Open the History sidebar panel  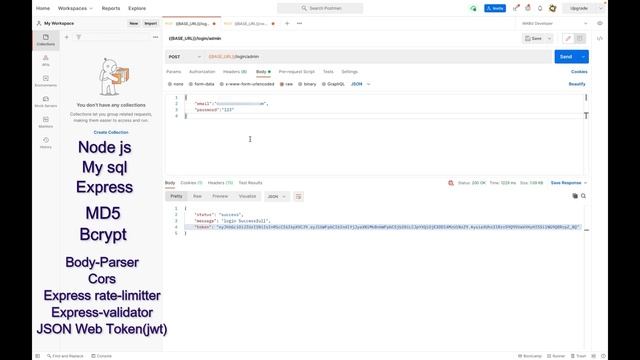[x=46, y=143]
